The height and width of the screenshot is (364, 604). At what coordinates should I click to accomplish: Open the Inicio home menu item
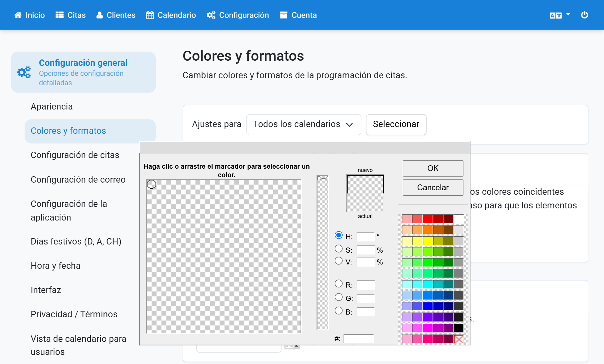click(x=29, y=15)
